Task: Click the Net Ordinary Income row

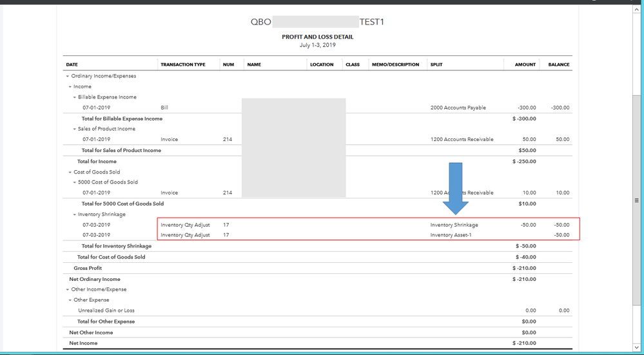Action: coord(317,280)
